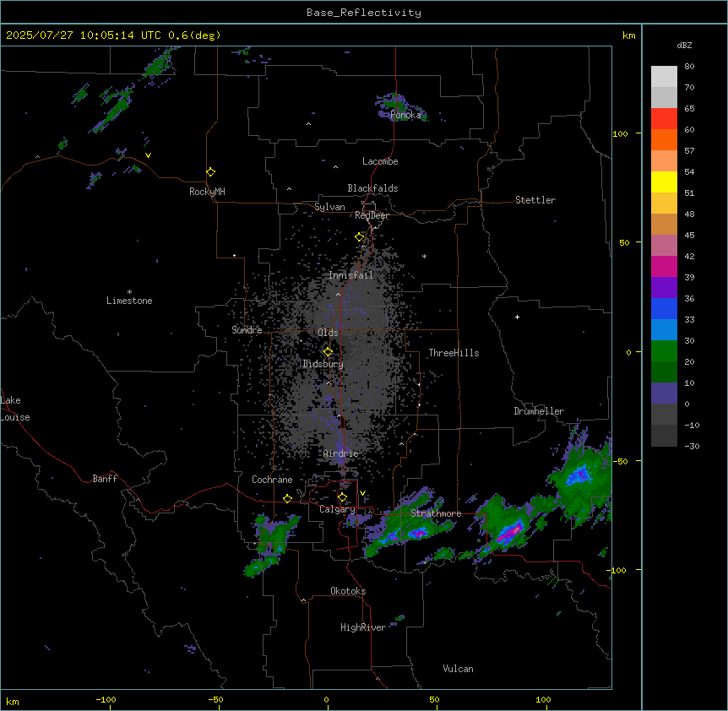The height and width of the screenshot is (711, 728).
Task: Select the magenta 42 dBZ legend swatch
Action: tap(664, 266)
